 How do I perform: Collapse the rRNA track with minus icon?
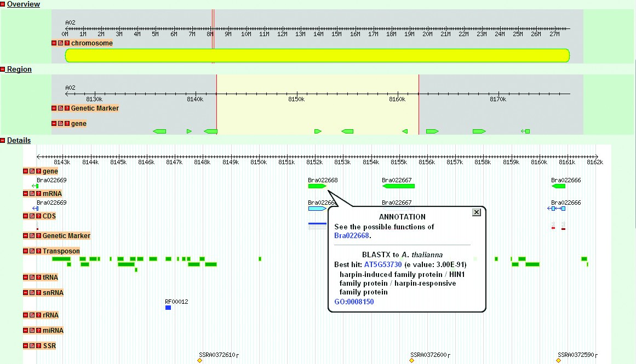tap(25, 315)
